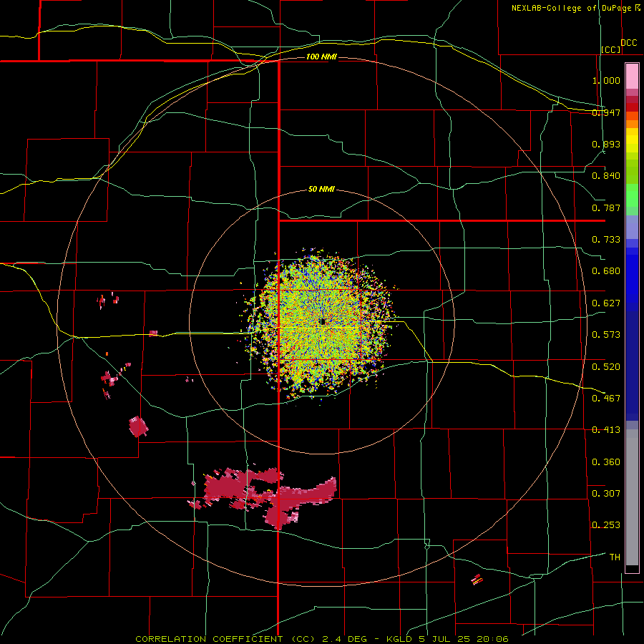Select the 0.733 scale value
Viewport: 644px width, 644px height.
[x=606, y=239]
